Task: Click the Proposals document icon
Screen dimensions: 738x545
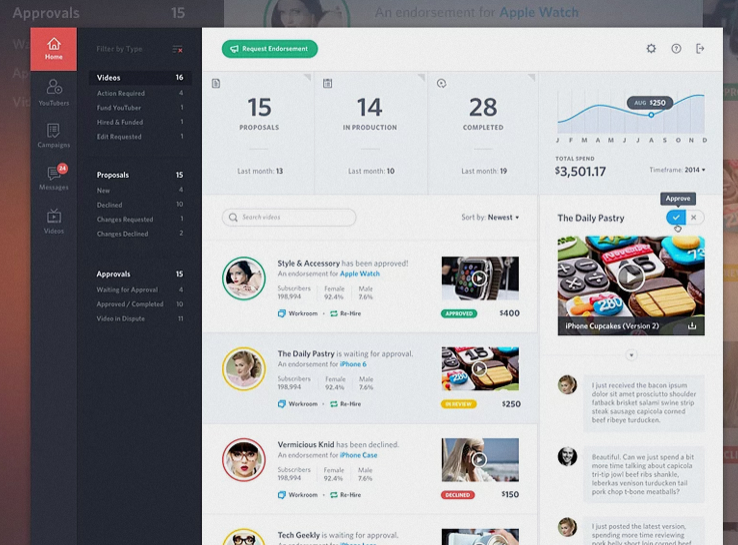Action: click(216, 83)
